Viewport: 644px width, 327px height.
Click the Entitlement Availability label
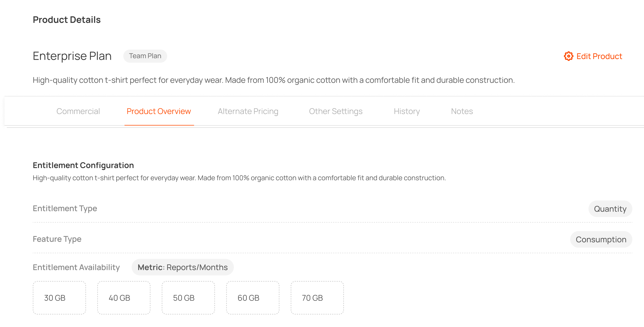coord(76,268)
